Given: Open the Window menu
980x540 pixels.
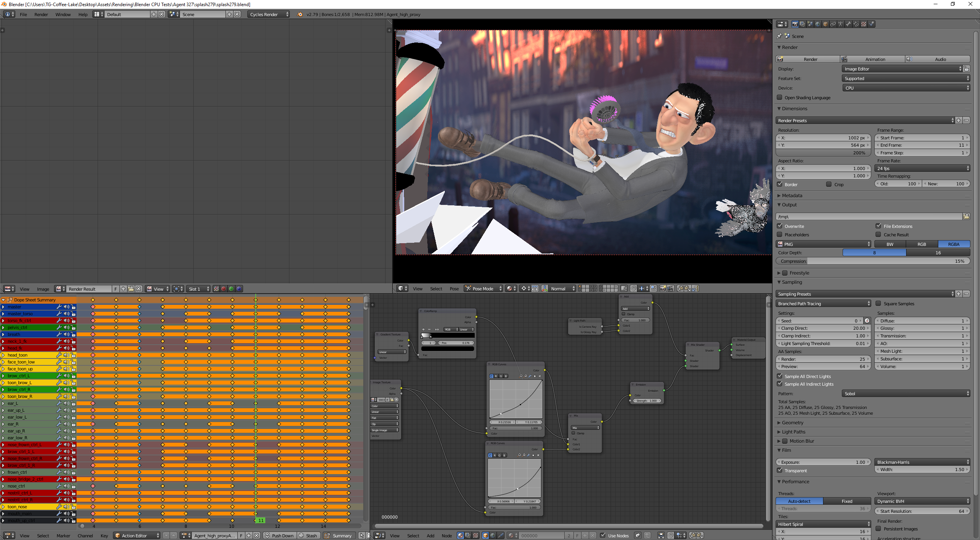Looking at the screenshot, I should pyautogui.click(x=63, y=15).
